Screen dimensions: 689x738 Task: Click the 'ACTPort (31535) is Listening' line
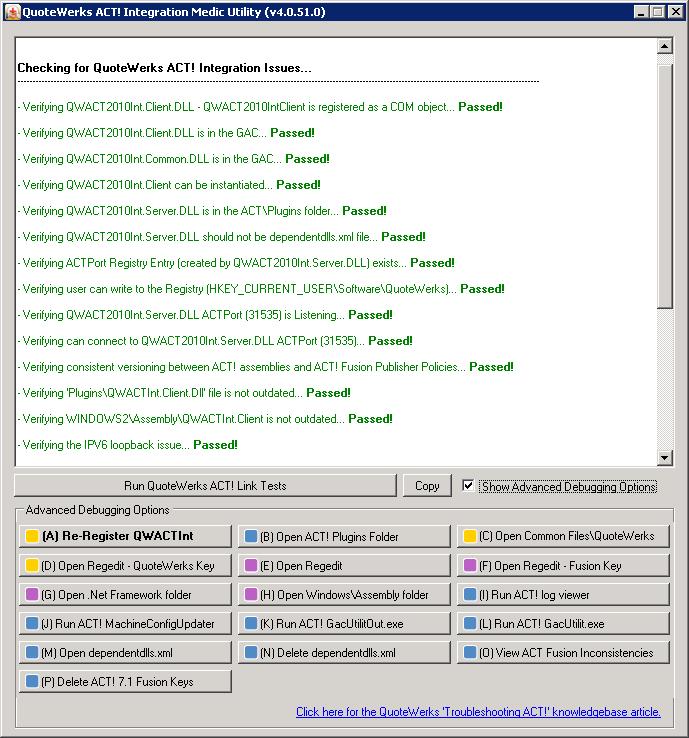(205, 315)
